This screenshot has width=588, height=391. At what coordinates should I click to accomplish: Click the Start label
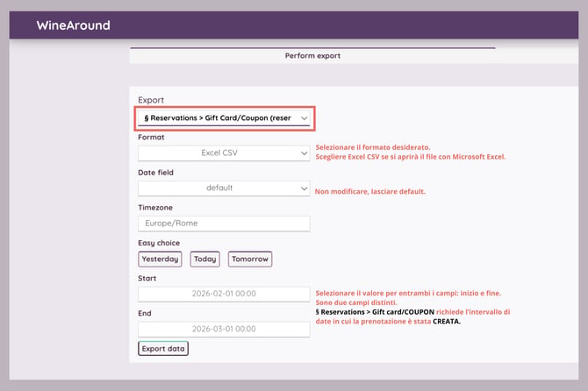(x=147, y=278)
